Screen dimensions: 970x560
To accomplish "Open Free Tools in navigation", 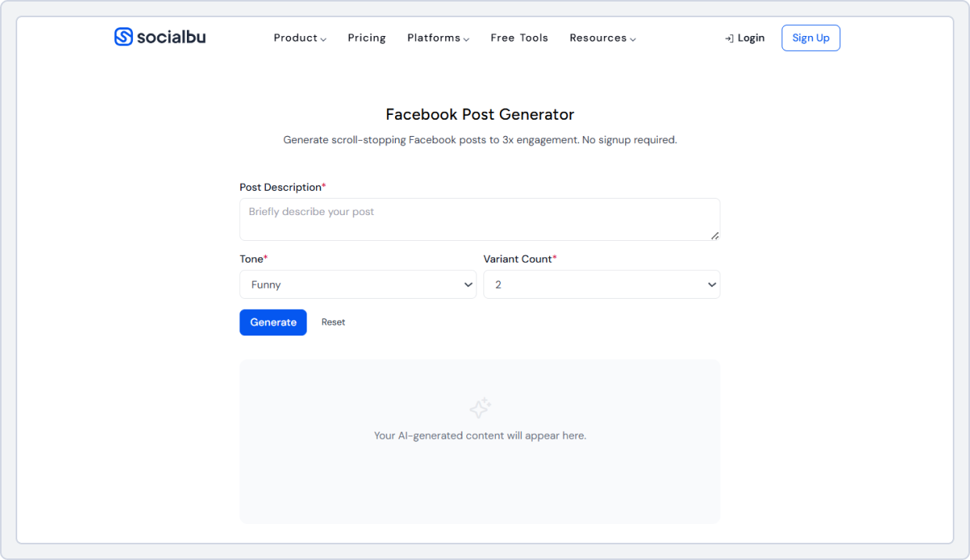I will 519,38.
